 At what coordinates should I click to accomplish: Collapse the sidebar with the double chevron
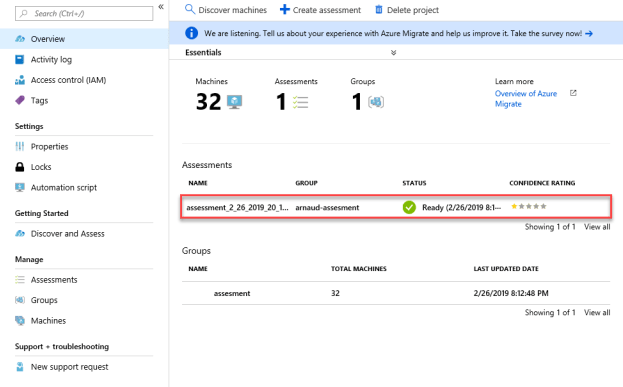click(161, 7)
